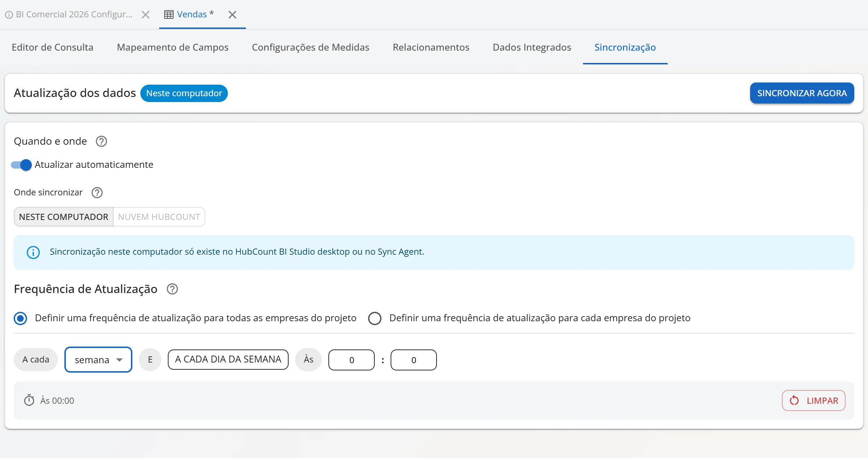
Task: Click the Às 00:00 schedule text
Action: tap(57, 400)
